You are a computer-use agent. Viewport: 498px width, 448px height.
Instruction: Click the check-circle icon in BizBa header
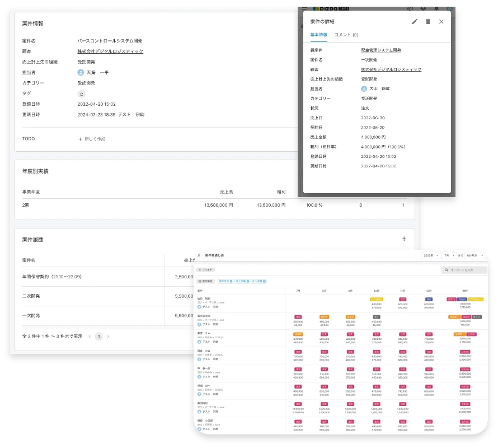click(x=410, y=8)
